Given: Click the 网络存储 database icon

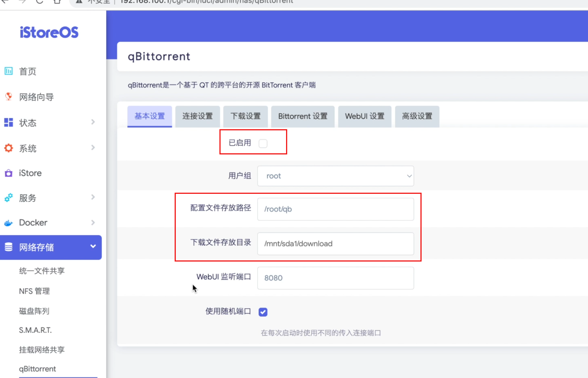Looking at the screenshot, I should point(9,247).
